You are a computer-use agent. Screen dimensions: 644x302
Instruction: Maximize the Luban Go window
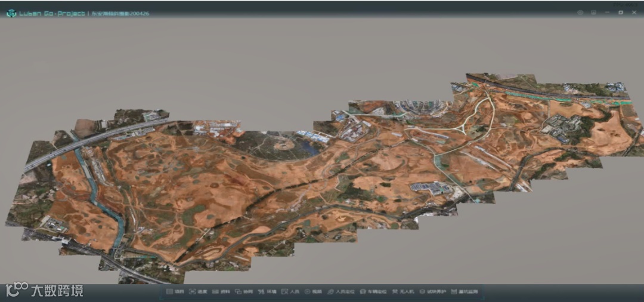pos(621,13)
